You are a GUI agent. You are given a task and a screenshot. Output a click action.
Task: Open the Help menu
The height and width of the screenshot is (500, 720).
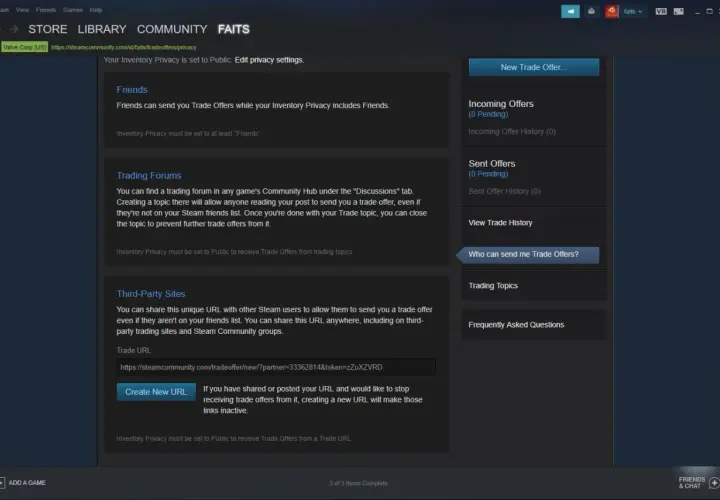click(96, 10)
